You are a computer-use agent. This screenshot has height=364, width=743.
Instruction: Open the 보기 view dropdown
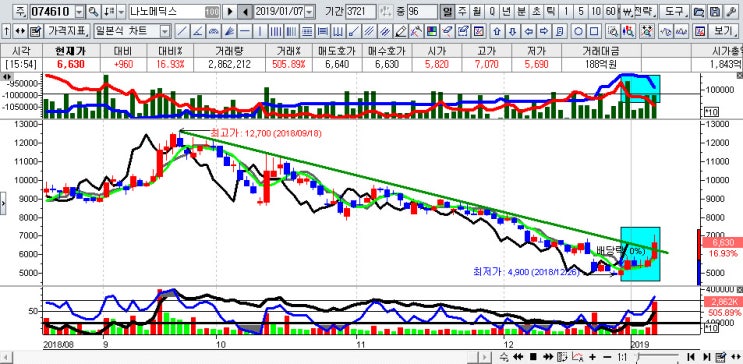point(724,32)
